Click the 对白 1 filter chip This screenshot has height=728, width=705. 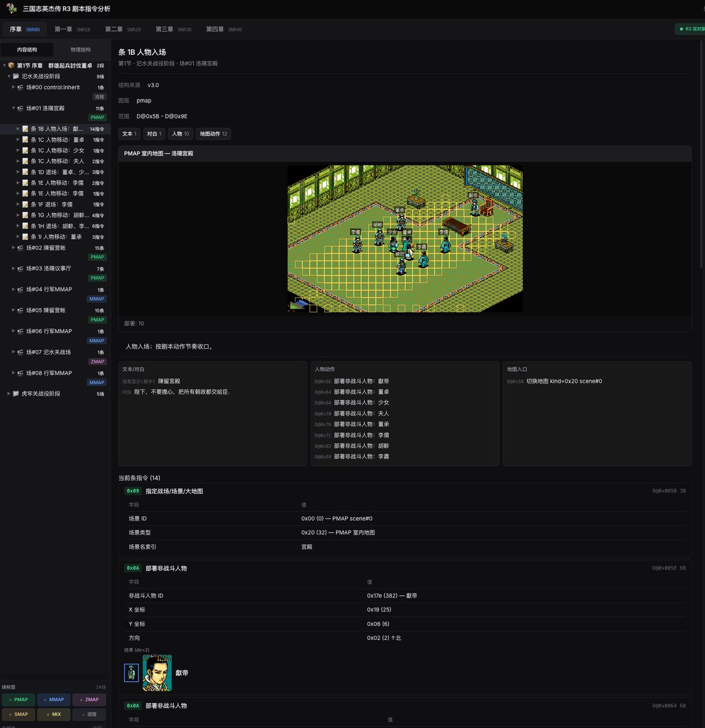[154, 134]
